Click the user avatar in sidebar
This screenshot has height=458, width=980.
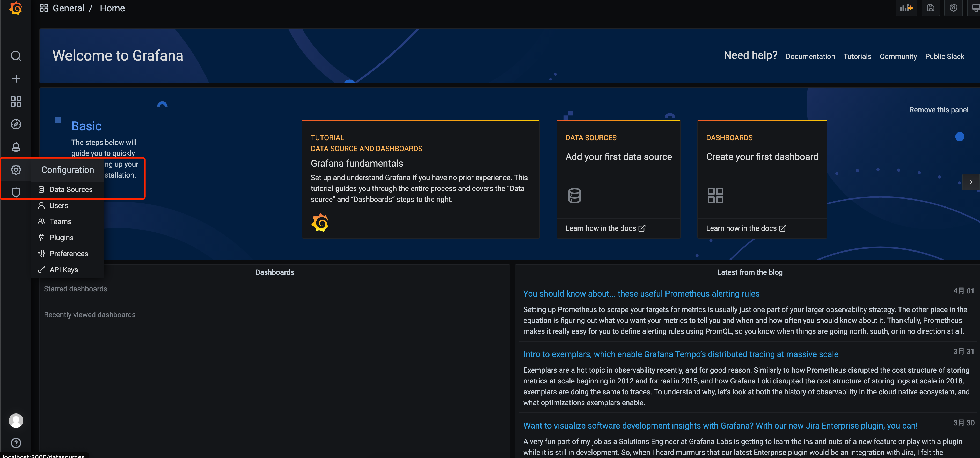16,421
